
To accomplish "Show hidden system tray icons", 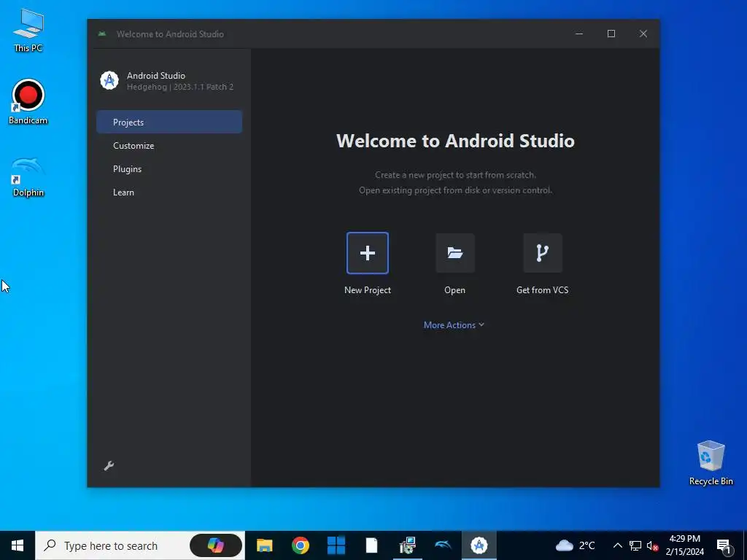I will 617,545.
